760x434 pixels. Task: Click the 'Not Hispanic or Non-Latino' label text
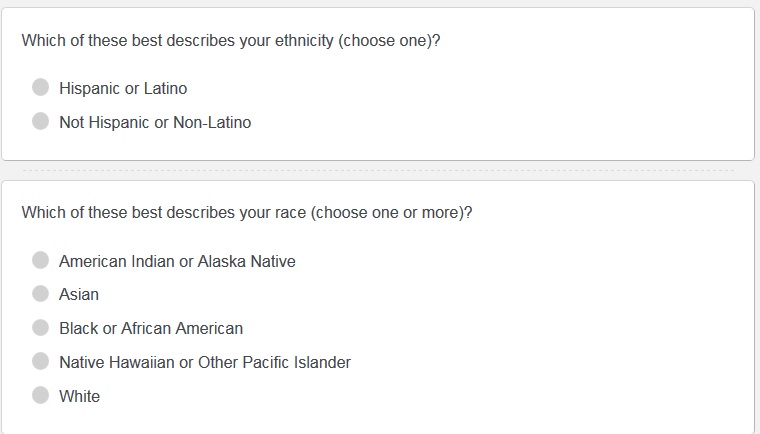click(x=155, y=123)
